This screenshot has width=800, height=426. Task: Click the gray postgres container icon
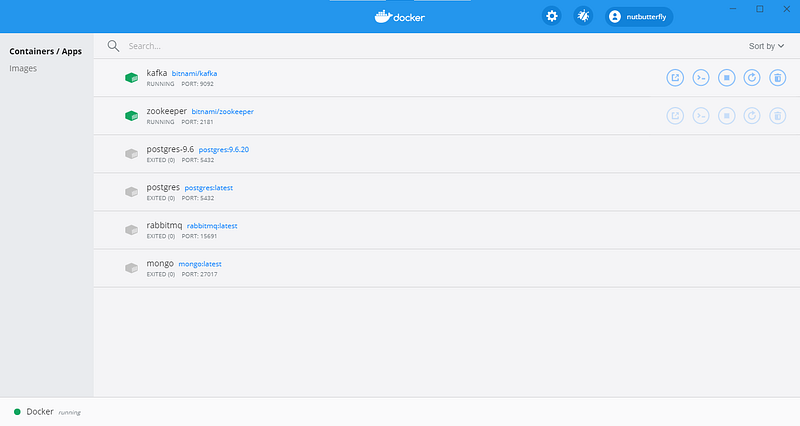pos(132,192)
